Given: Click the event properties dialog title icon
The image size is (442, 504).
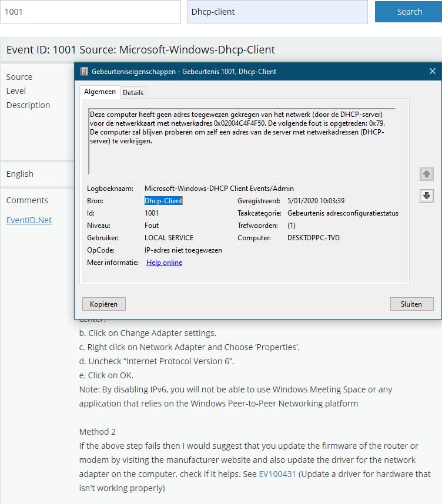Looking at the screenshot, I should tap(84, 71).
